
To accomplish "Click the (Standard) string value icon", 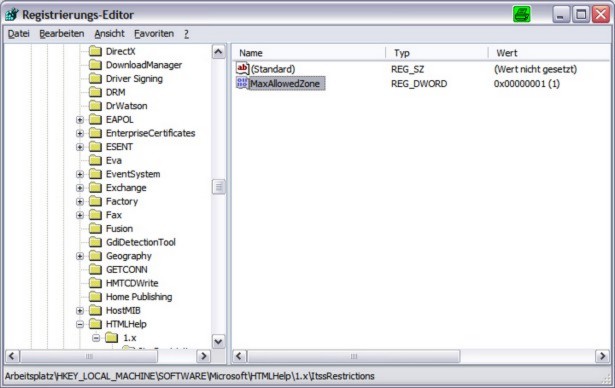I will (x=242, y=69).
